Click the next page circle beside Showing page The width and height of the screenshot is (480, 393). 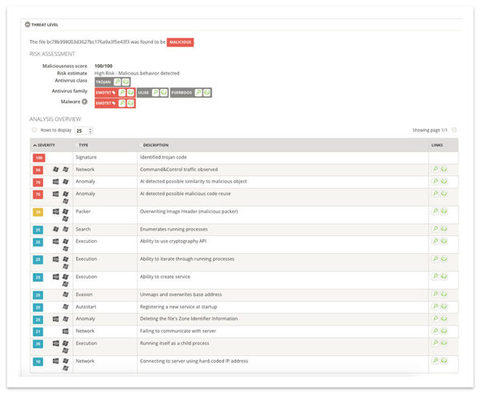point(454,130)
